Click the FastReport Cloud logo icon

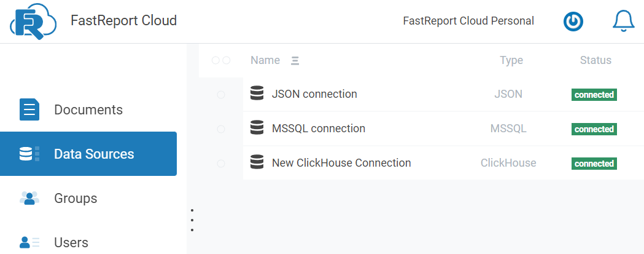pos(33,22)
